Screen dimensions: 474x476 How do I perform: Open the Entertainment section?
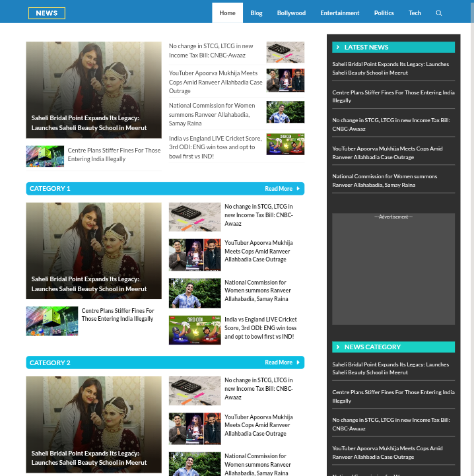click(x=340, y=13)
